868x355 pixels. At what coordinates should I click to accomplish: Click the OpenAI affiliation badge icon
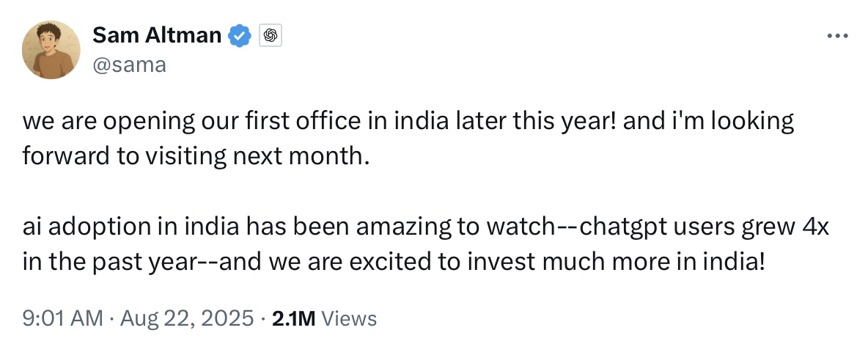click(x=270, y=34)
